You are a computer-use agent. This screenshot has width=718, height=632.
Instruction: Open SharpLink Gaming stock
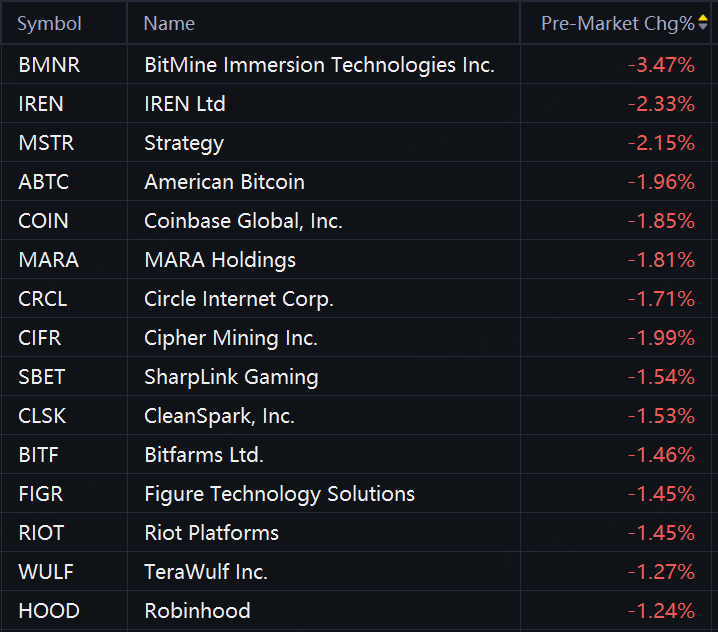[231, 377]
